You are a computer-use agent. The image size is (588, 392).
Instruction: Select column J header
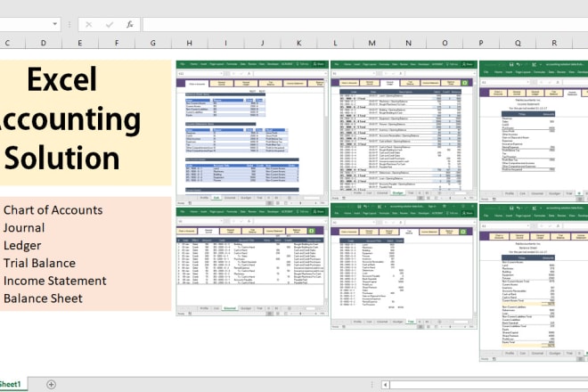(263, 43)
